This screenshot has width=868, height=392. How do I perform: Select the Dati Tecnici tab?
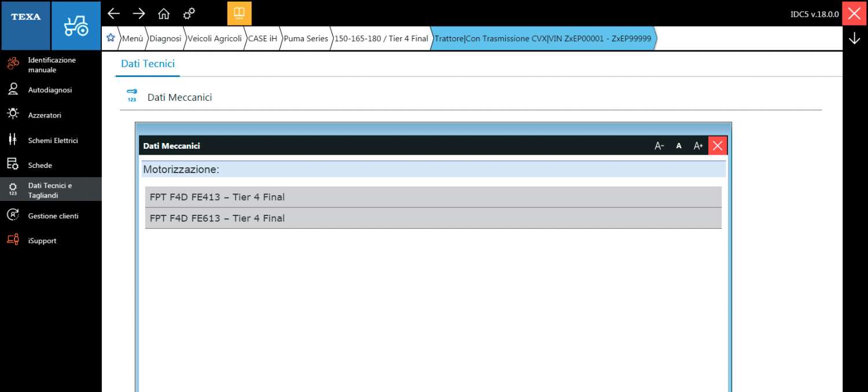pos(148,64)
